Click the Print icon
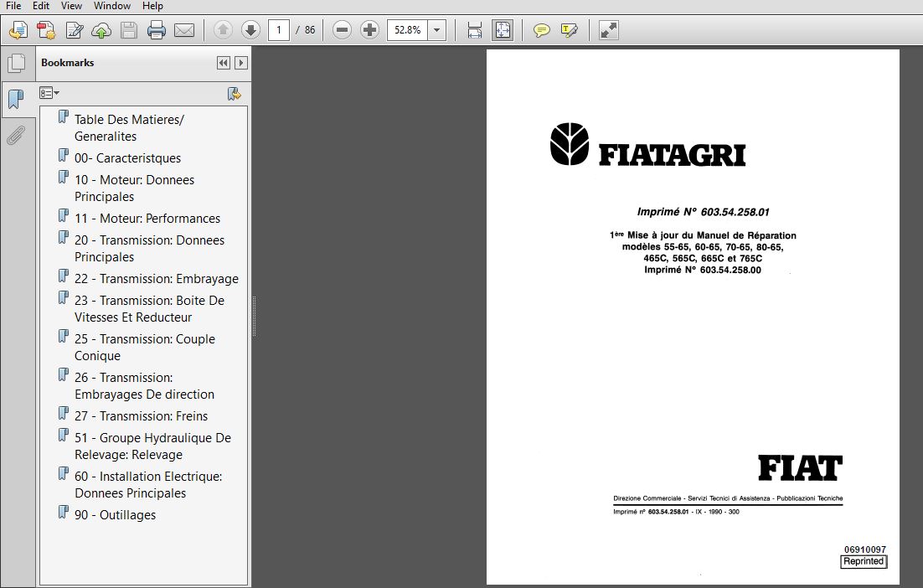The width and height of the screenshot is (923, 588). pyautogui.click(x=156, y=30)
